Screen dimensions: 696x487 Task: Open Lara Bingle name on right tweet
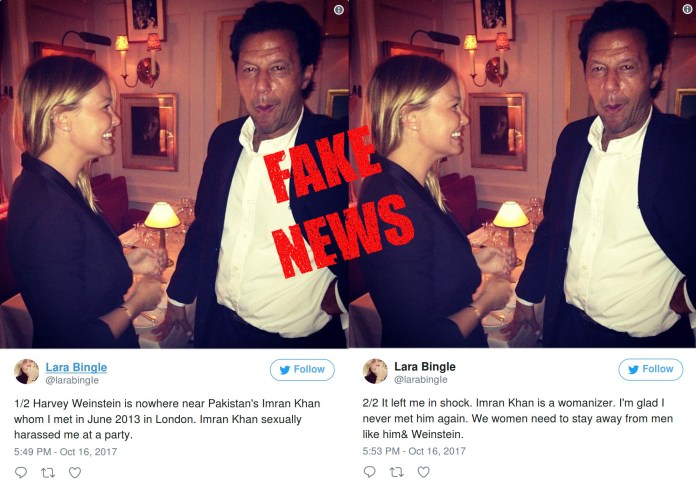(x=425, y=367)
